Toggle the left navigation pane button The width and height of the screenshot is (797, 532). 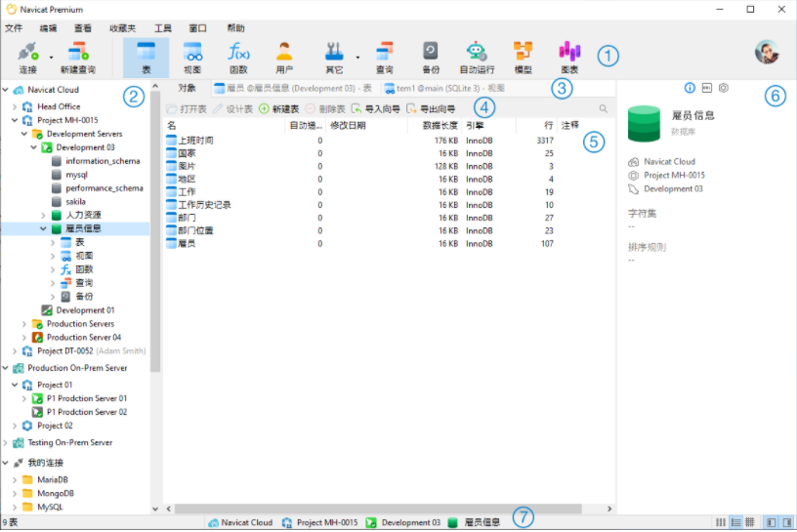(771, 522)
